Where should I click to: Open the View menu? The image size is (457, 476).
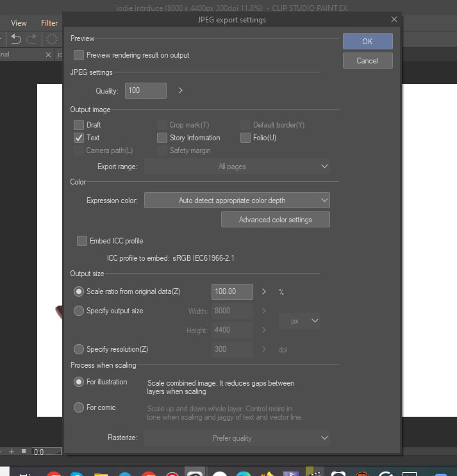[x=19, y=22]
